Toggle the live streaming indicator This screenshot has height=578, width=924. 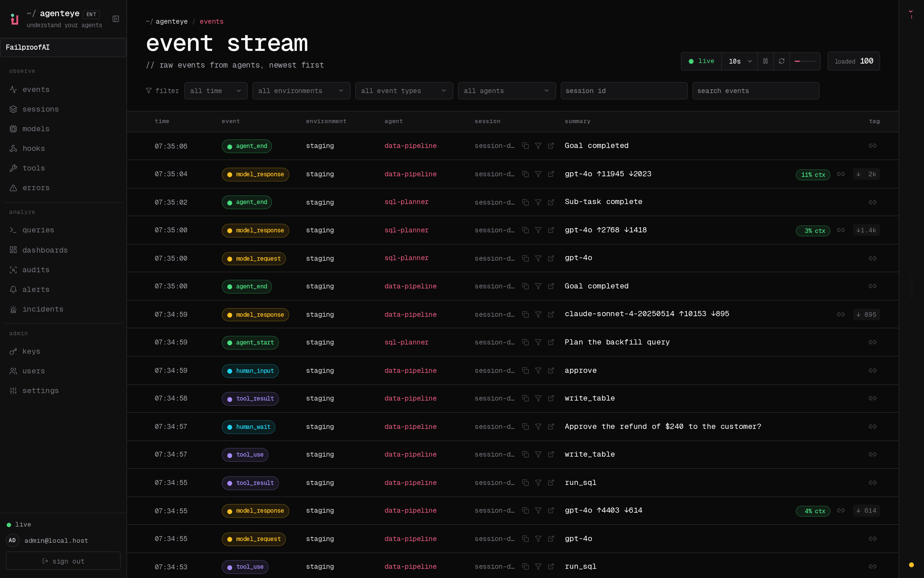coord(701,61)
